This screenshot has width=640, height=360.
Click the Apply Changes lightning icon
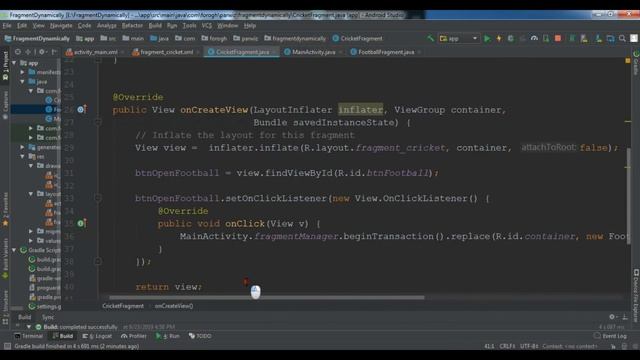tap(499, 38)
